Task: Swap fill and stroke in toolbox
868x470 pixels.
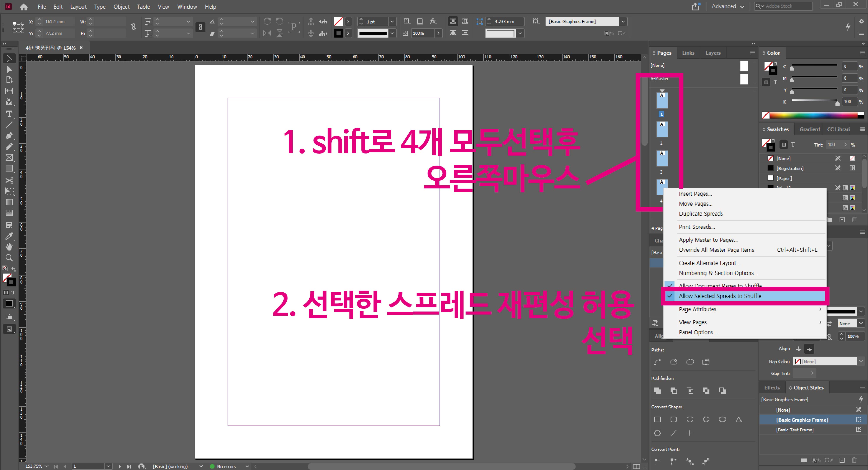Action: coord(13,269)
